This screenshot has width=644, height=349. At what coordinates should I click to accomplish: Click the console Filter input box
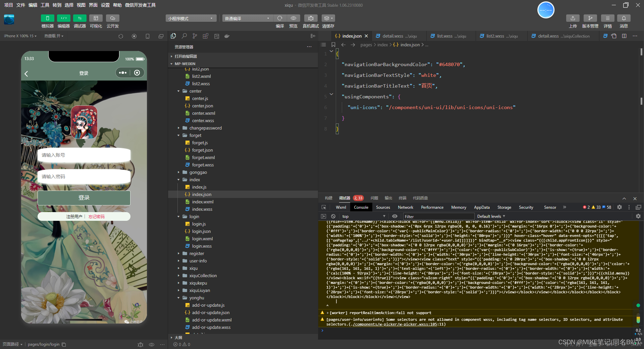tap(438, 216)
